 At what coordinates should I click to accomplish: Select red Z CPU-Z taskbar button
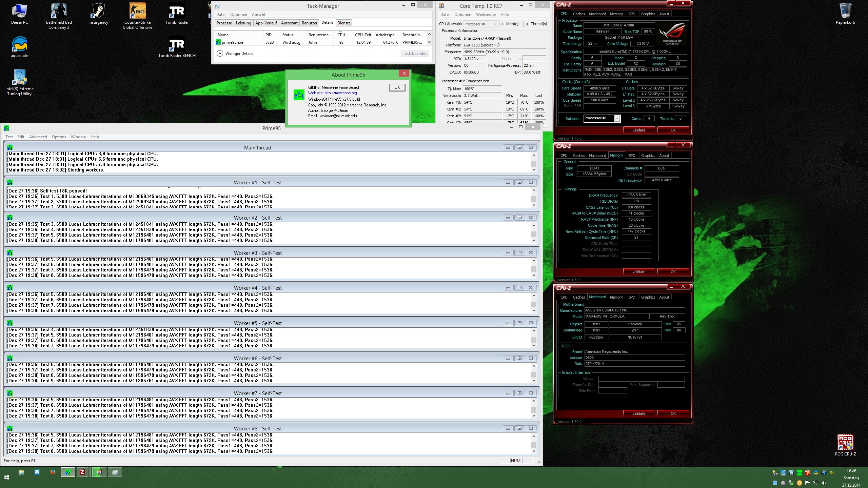tap(82, 472)
